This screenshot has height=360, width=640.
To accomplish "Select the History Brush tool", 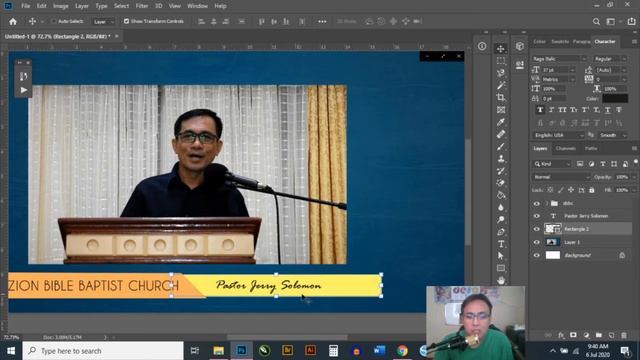I will [501, 171].
